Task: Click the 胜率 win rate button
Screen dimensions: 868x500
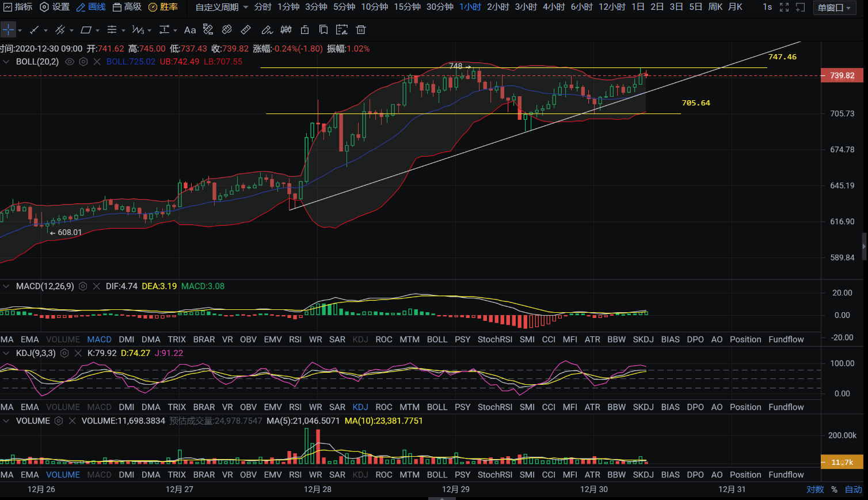Action: [163, 7]
